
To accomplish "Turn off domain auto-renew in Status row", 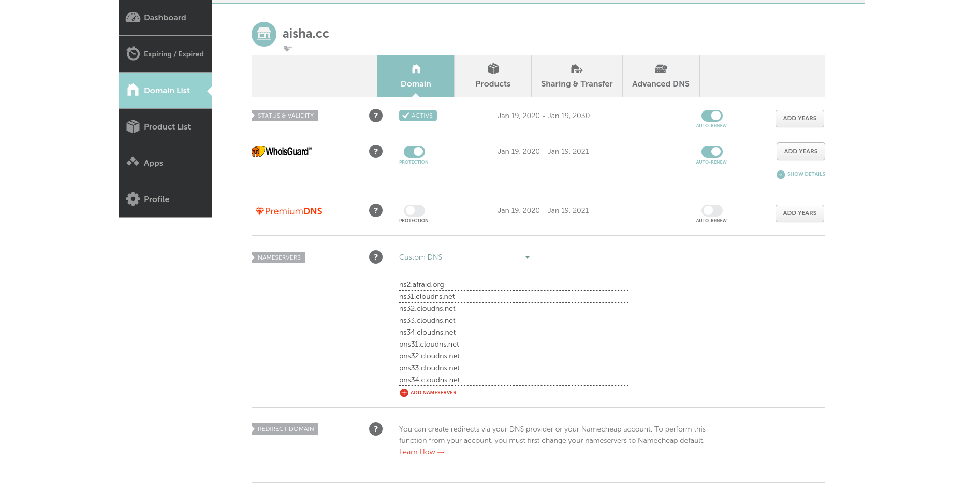I will click(711, 116).
